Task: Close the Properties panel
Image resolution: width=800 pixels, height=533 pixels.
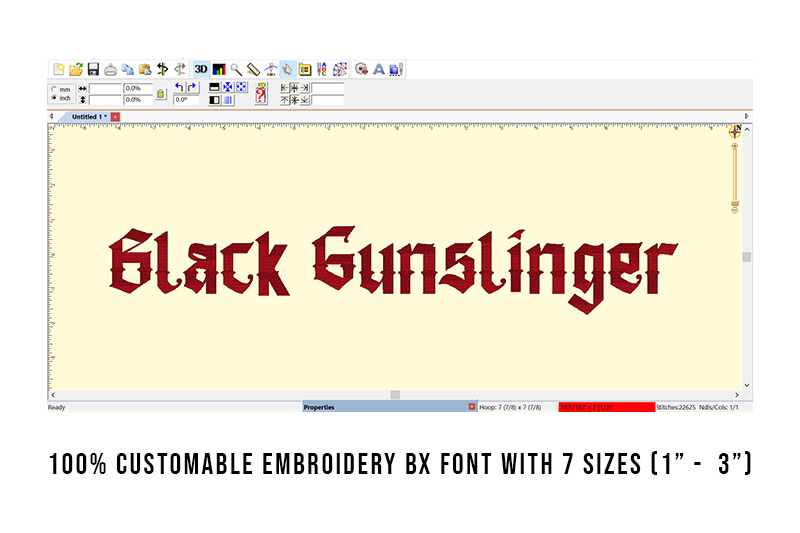Action: click(472, 407)
